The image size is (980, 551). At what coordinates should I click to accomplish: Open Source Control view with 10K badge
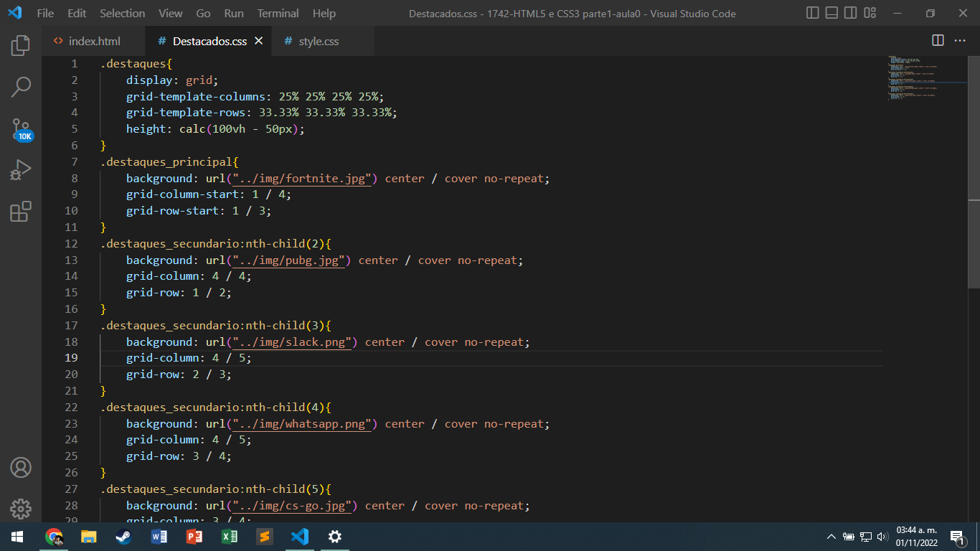(22, 130)
